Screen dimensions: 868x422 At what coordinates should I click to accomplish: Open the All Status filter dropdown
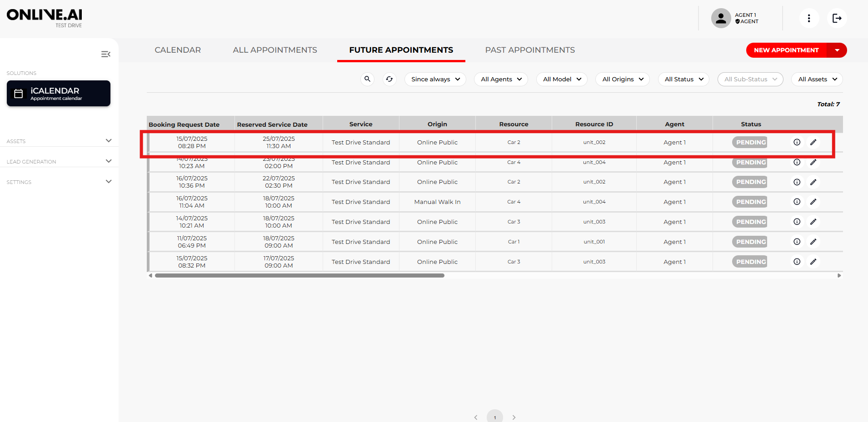click(x=683, y=79)
